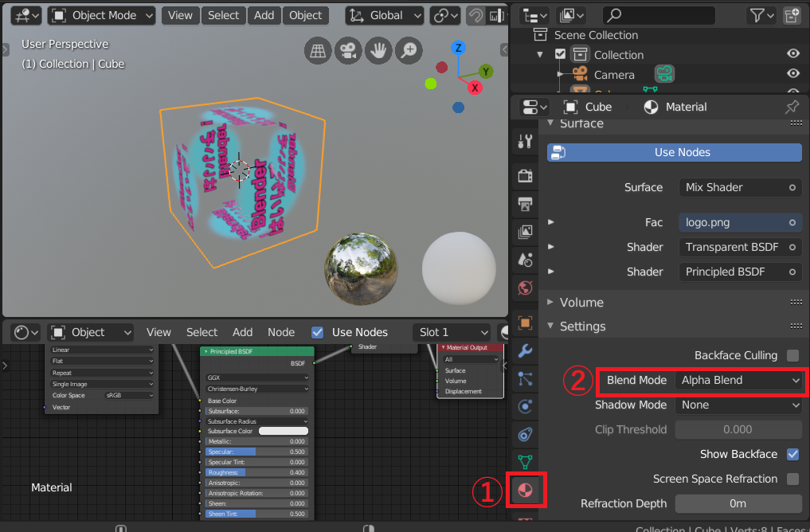
Task: Click the Specular slider in node
Action: click(x=256, y=452)
